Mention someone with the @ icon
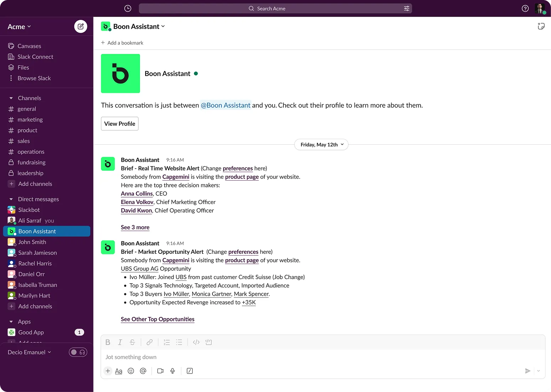 tap(143, 371)
